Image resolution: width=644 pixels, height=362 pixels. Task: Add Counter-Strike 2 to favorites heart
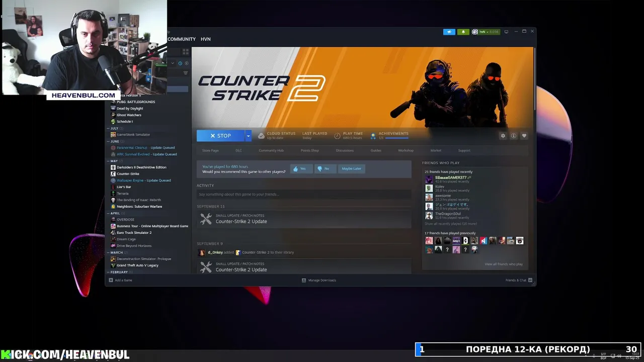tap(524, 136)
